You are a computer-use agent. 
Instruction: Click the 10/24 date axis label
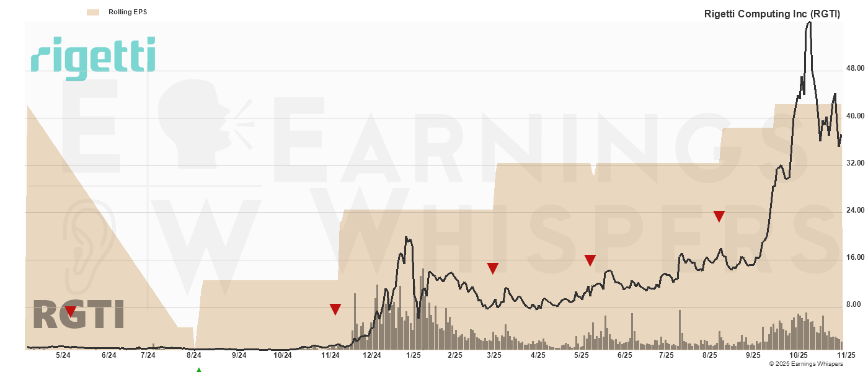(283, 355)
